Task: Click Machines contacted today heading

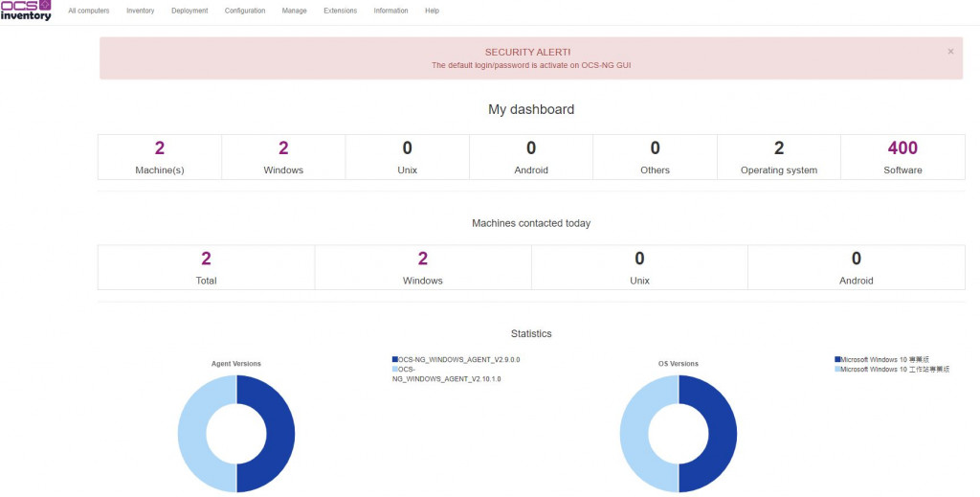Action: coord(530,223)
